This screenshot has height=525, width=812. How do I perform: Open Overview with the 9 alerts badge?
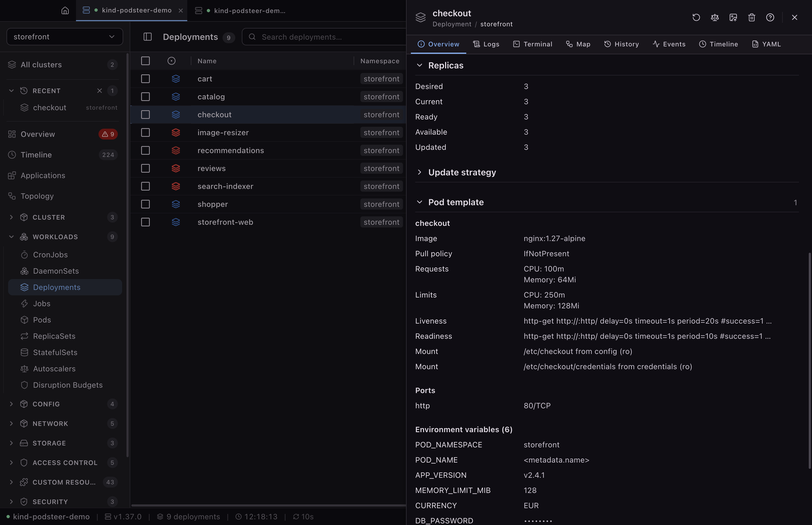63,134
